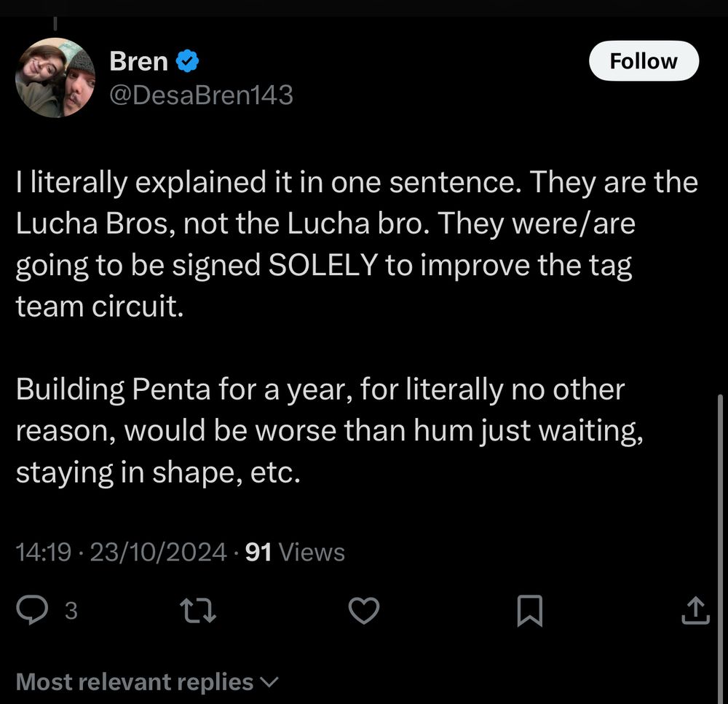The height and width of the screenshot is (704, 728).
Task: Click the reply speech bubble icon
Action: click(x=32, y=610)
